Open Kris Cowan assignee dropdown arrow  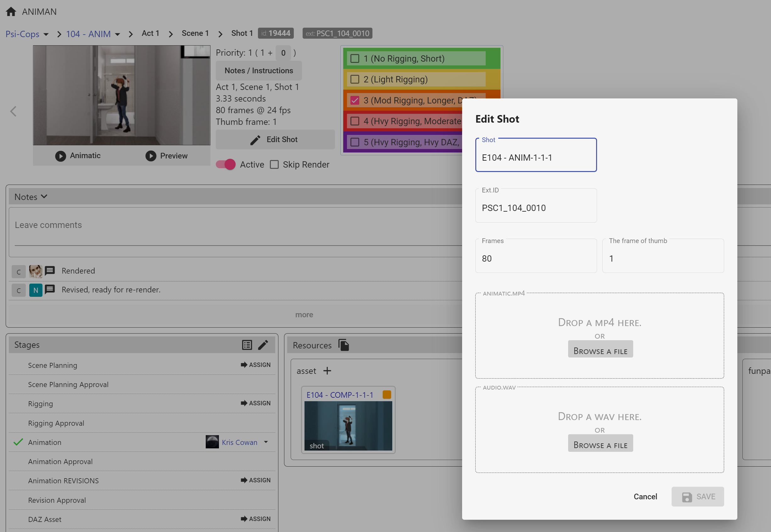[x=266, y=442]
